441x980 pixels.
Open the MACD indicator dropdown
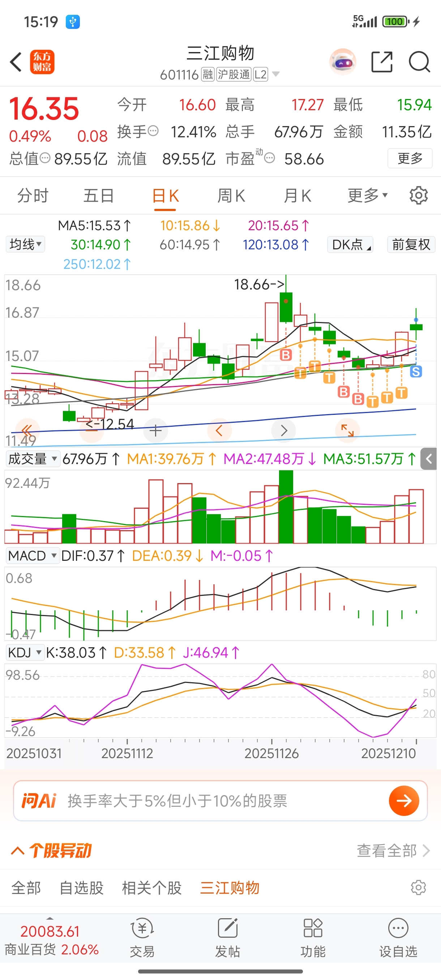click(33, 556)
